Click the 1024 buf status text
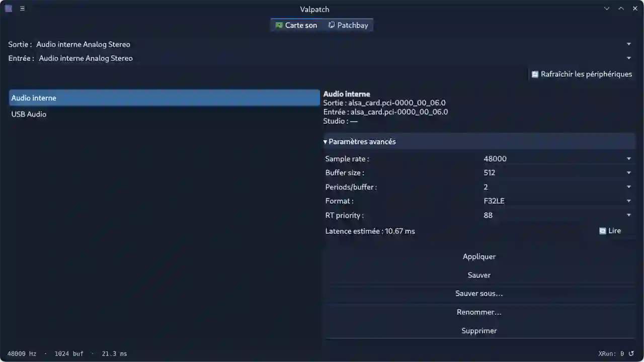The image size is (644, 362). pos(69,354)
